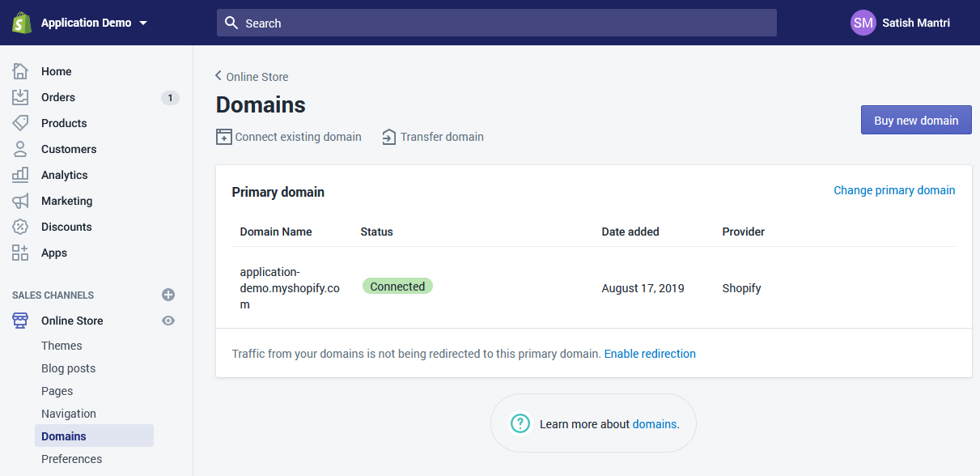980x476 pixels.
Task: View online store via eye icon
Action: pyautogui.click(x=168, y=321)
